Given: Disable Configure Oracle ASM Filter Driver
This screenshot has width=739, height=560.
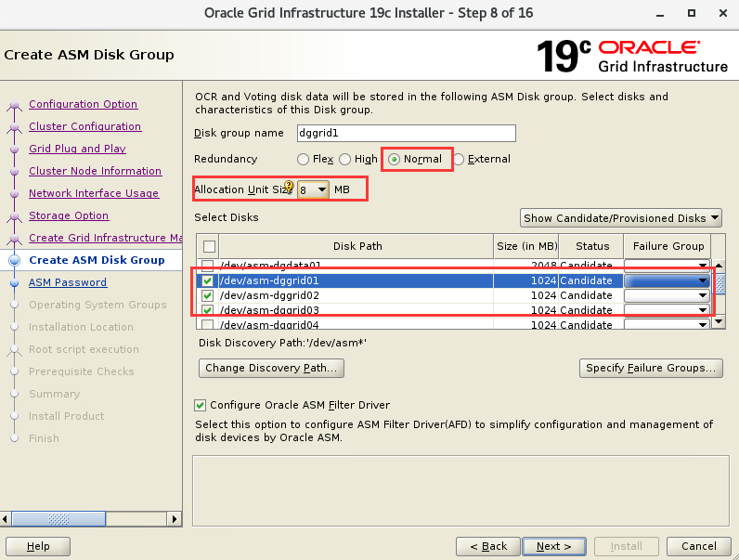Looking at the screenshot, I should [201, 406].
